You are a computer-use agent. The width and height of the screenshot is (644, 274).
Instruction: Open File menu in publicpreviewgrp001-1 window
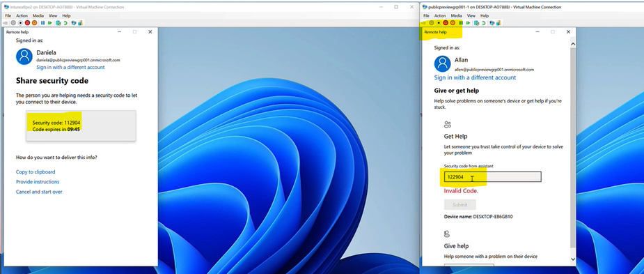[x=426, y=15]
